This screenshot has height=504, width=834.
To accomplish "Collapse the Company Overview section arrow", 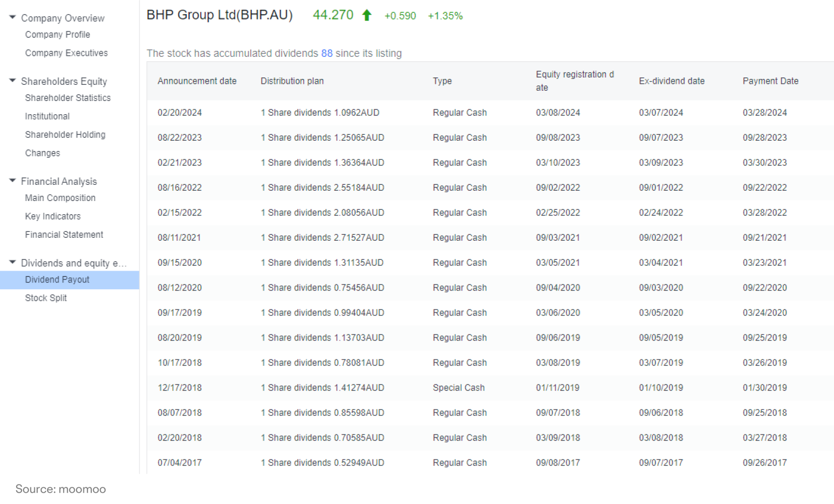I will pos(12,17).
